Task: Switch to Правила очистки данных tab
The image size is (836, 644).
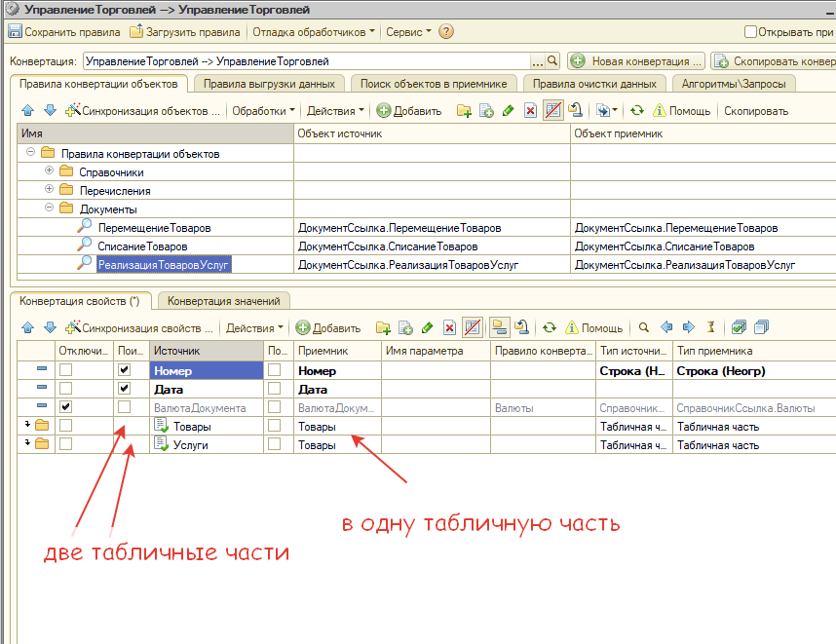Action: click(x=594, y=84)
